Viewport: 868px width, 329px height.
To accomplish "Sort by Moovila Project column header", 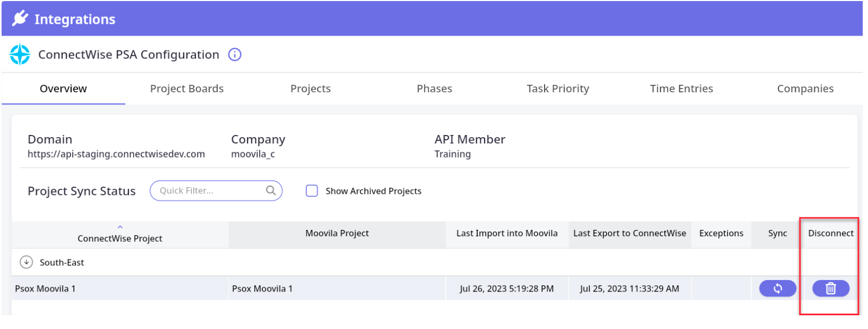I will 337,233.
